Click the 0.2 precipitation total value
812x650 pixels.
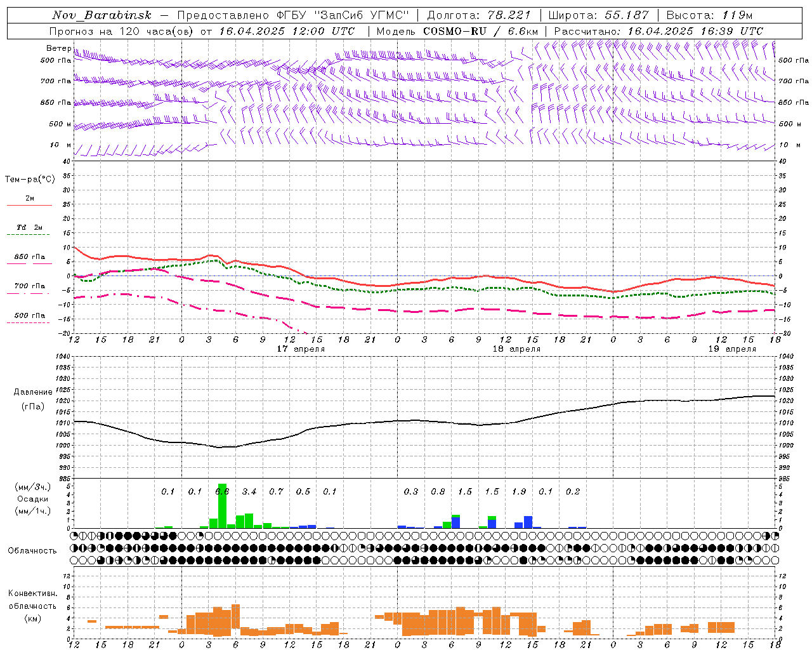tap(573, 491)
